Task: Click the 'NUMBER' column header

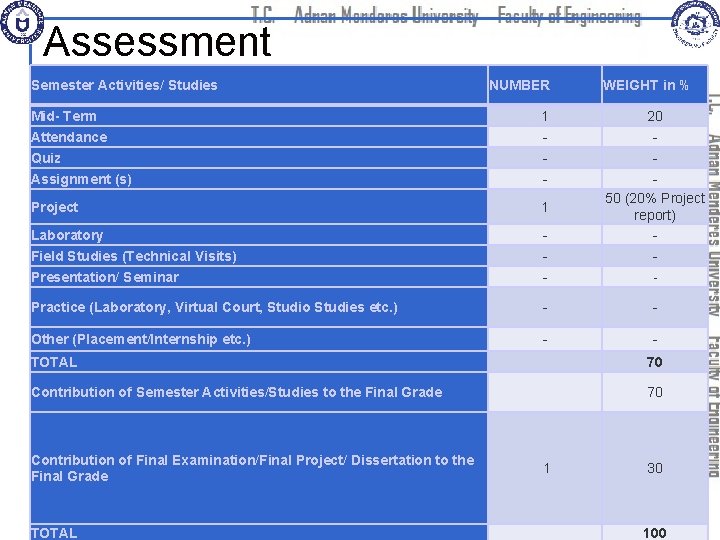Action: pyautogui.click(x=545, y=85)
